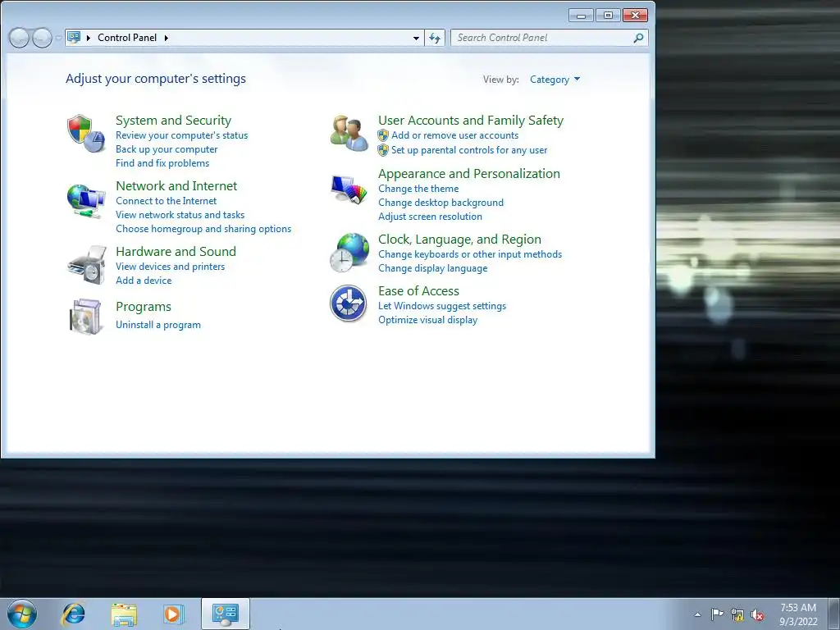Screen dimensions: 840x630
Task: Click Uninstall a program
Action: pyautogui.click(x=158, y=325)
